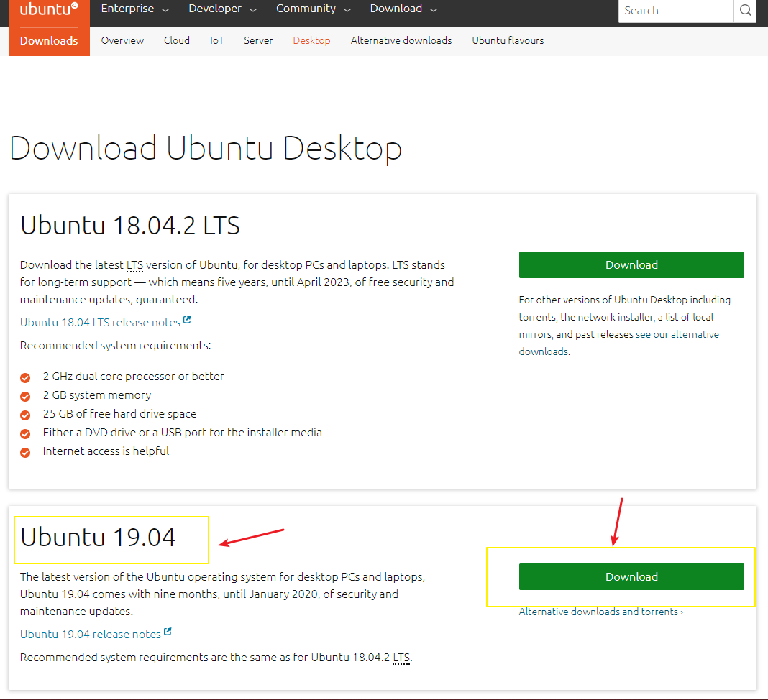Click the LTS abbreviation in 19.04 requirements sentence
This screenshot has width=768, height=700.
click(x=402, y=658)
